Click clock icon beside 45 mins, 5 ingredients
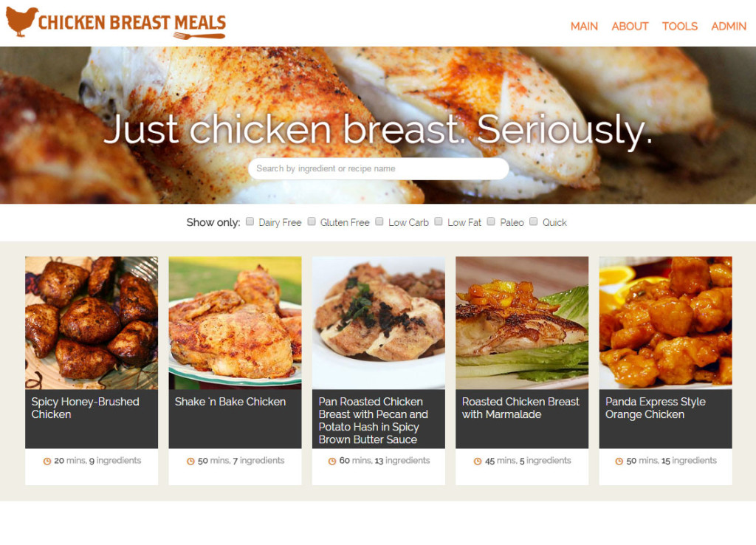This screenshot has width=756, height=545. tap(478, 461)
